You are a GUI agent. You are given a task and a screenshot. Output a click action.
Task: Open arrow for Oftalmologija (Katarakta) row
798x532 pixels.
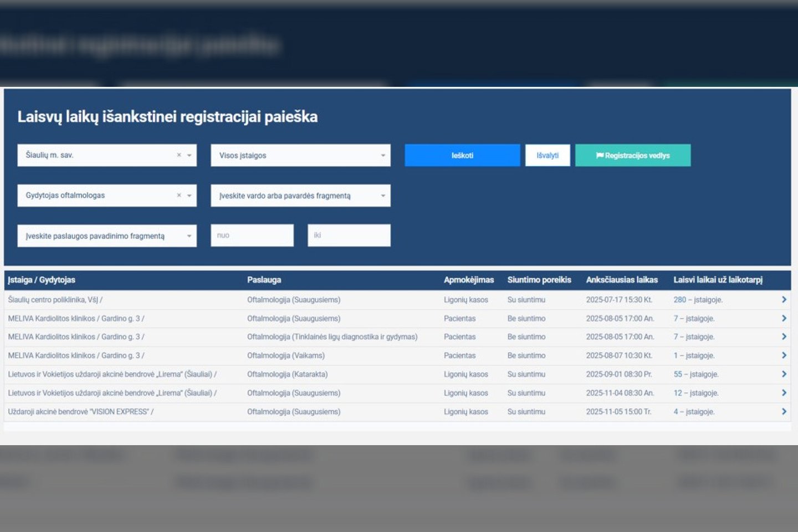784,374
